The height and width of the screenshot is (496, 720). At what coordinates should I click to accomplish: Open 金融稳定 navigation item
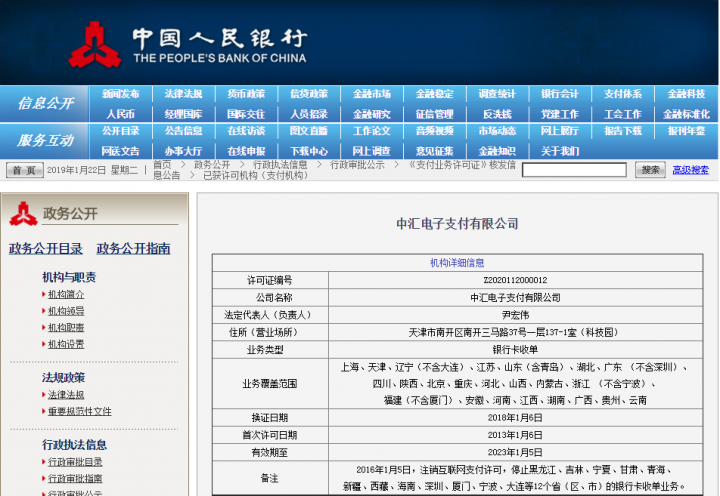(x=434, y=94)
